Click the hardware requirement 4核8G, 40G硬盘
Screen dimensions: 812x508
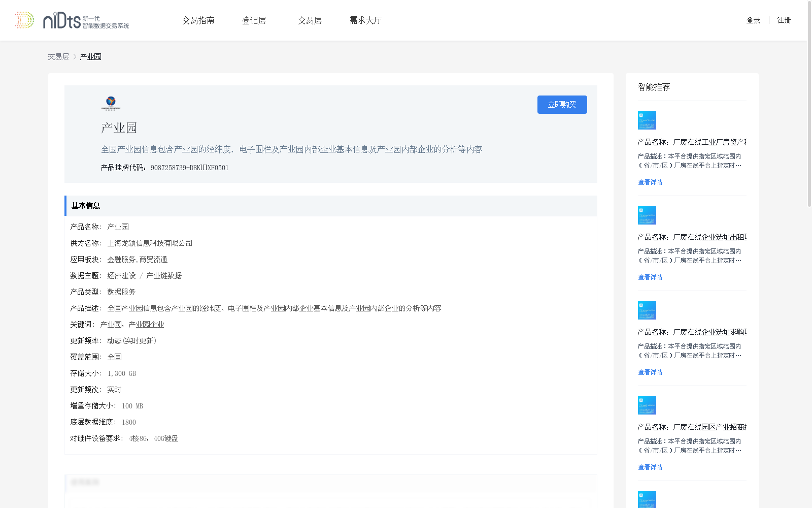tap(154, 438)
